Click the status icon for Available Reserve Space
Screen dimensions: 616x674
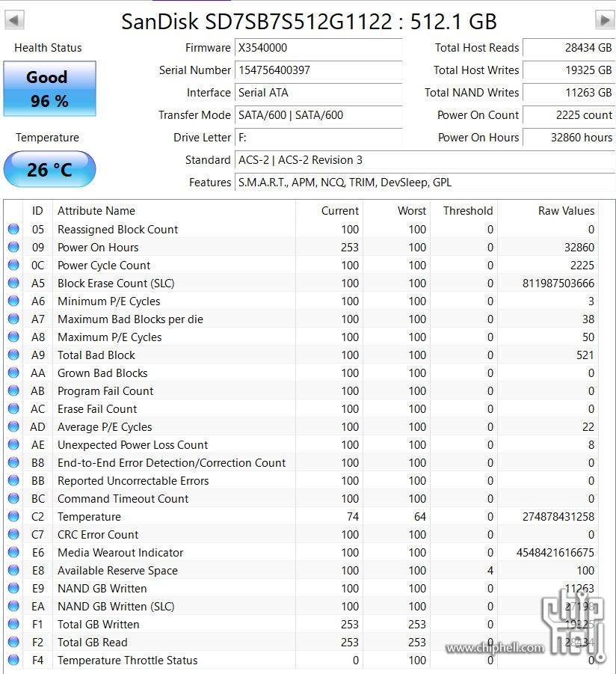click(x=13, y=570)
